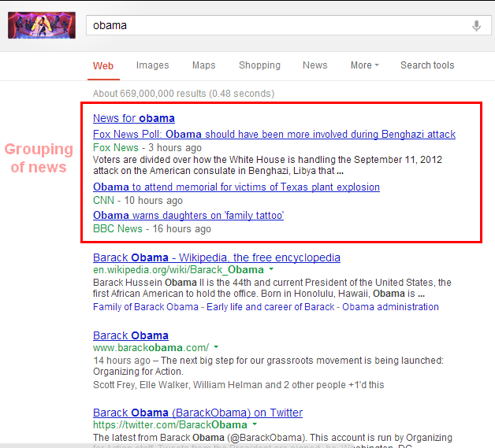
Task: Open the Texas plant explosion memorial article
Action: tap(236, 187)
